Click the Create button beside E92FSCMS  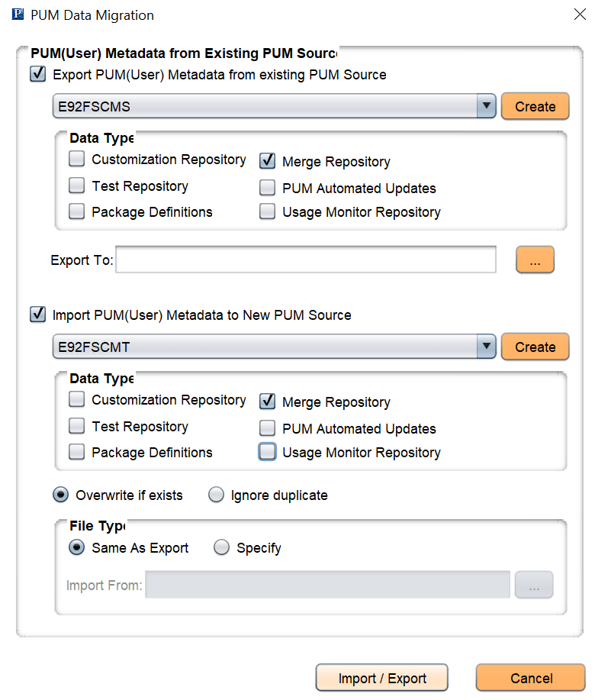click(535, 106)
